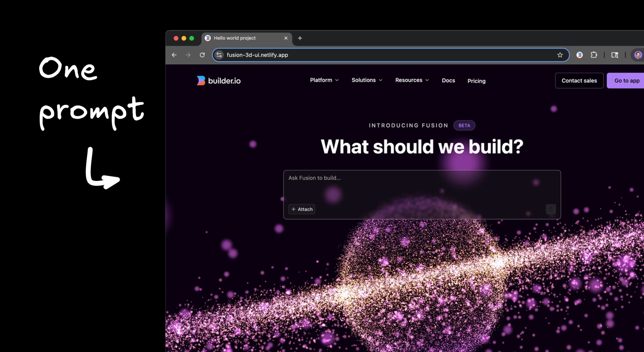Image resolution: width=644 pixels, height=352 pixels.
Task: Click the yellow minimize window button
Action: point(184,38)
